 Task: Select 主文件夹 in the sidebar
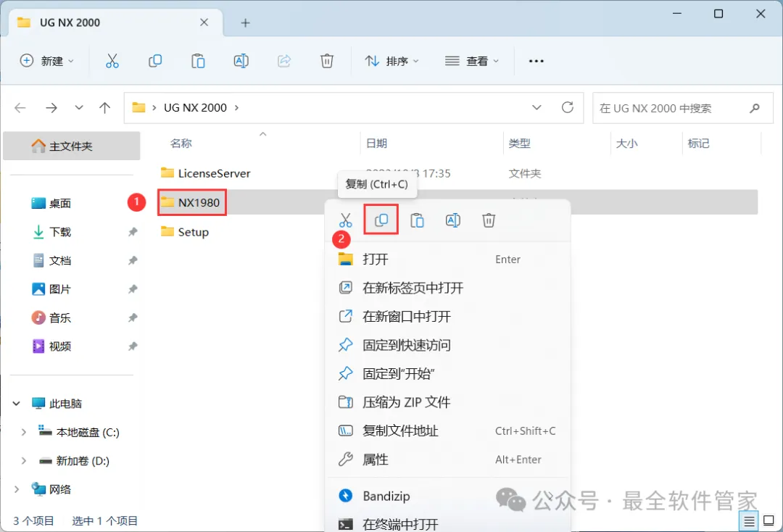click(x=71, y=146)
